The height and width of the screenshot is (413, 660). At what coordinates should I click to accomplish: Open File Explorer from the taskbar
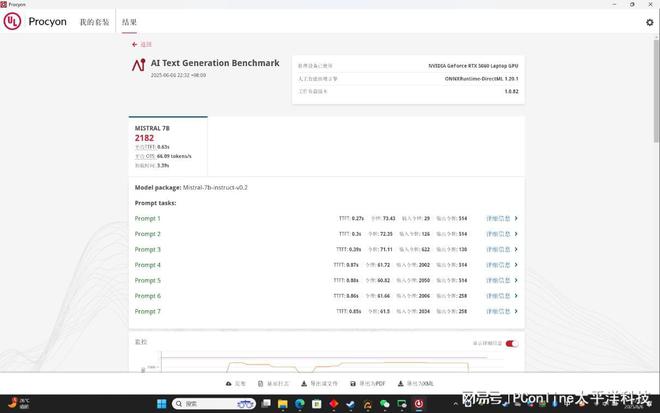[x=282, y=404]
